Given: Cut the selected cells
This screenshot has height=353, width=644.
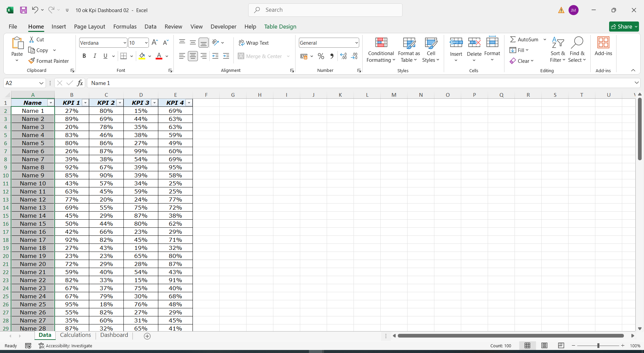Looking at the screenshot, I should pyautogui.click(x=37, y=39).
